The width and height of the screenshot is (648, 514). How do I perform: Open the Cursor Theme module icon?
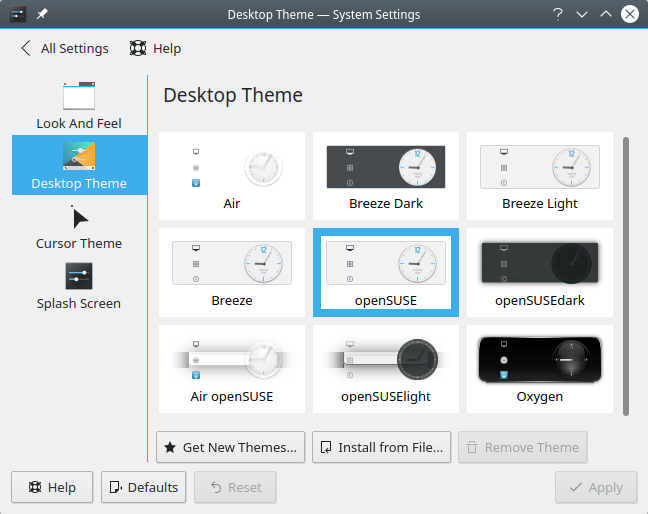(x=79, y=217)
